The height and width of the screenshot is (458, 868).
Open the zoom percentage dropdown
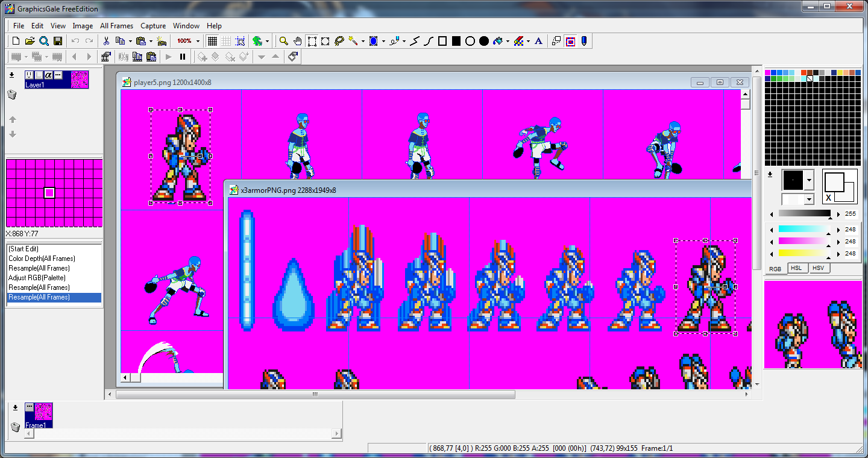pyautogui.click(x=198, y=41)
